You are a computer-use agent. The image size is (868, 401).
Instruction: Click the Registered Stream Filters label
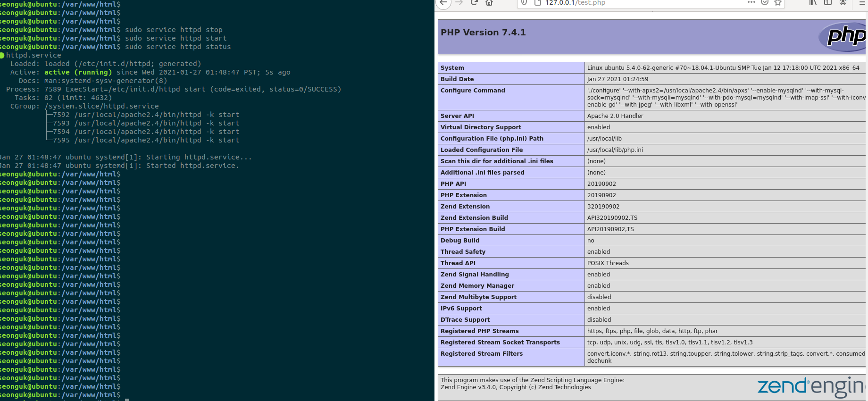click(482, 354)
